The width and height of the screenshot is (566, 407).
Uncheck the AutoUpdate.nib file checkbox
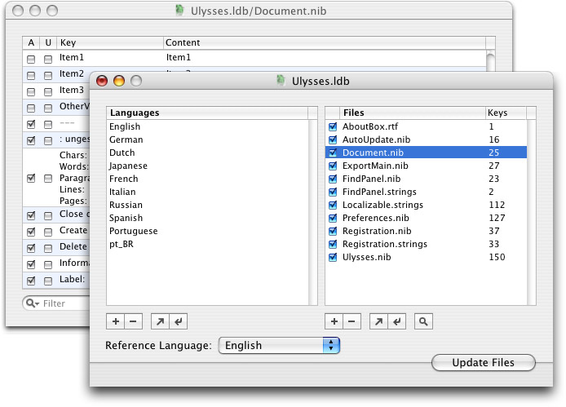click(x=333, y=140)
